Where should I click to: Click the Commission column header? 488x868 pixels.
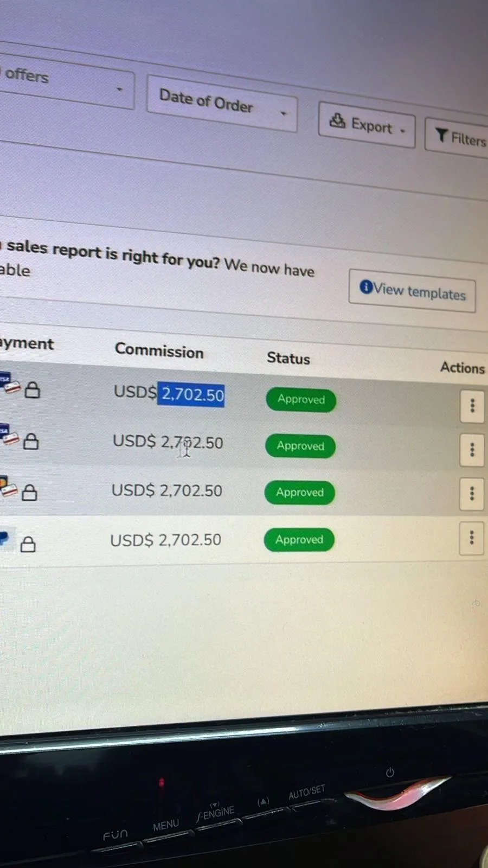159,350
